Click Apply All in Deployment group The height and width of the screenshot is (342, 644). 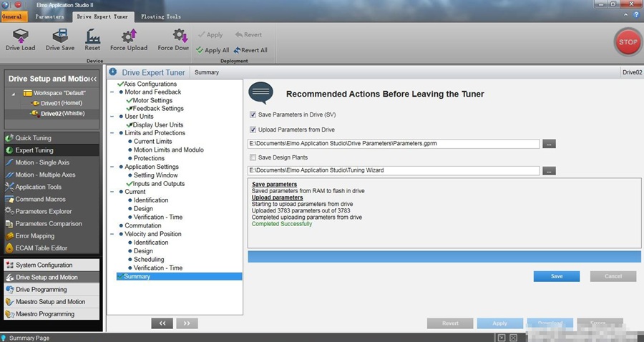213,50
